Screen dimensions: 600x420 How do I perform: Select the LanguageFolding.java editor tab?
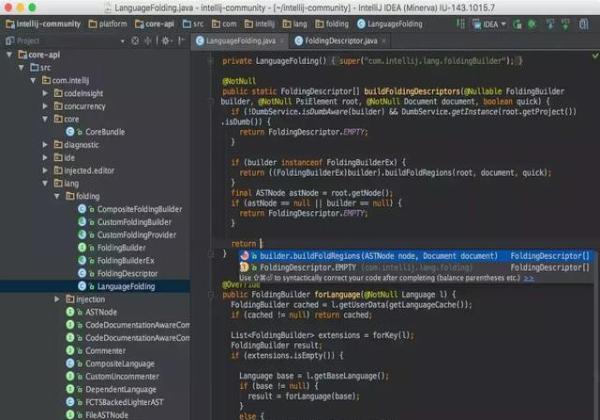(239, 41)
